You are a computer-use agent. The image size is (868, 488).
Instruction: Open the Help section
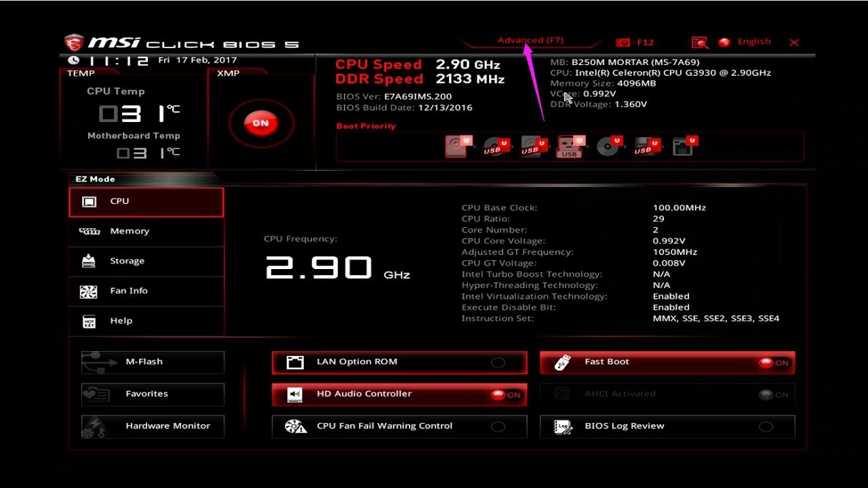pyautogui.click(x=122, y=321)
